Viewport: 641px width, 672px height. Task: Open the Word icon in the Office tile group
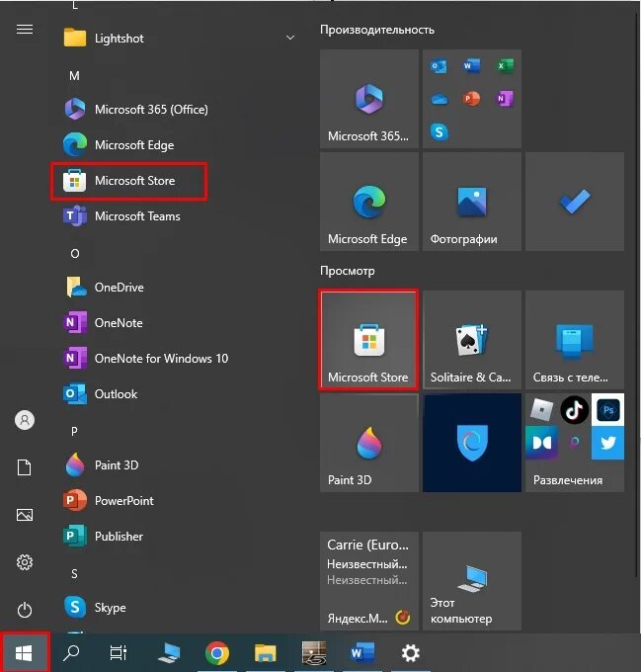(472, 66)
